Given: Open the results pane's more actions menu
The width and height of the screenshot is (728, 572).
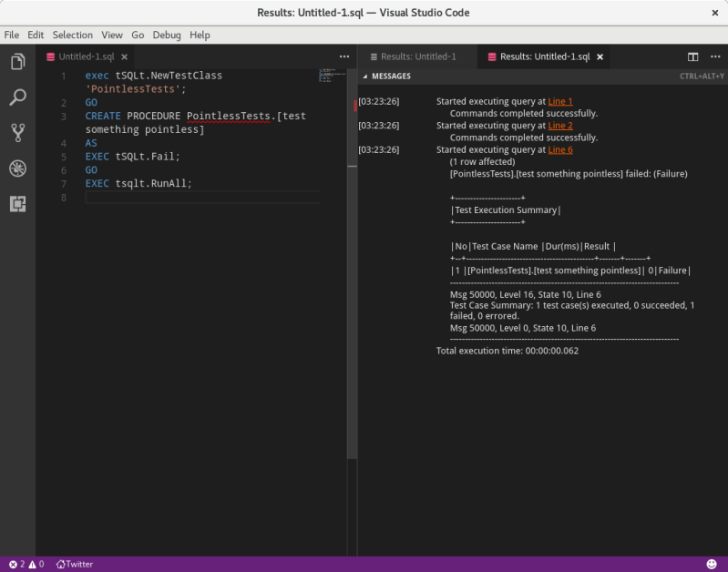Looking at the screenshot, I should tap(715, 56).
